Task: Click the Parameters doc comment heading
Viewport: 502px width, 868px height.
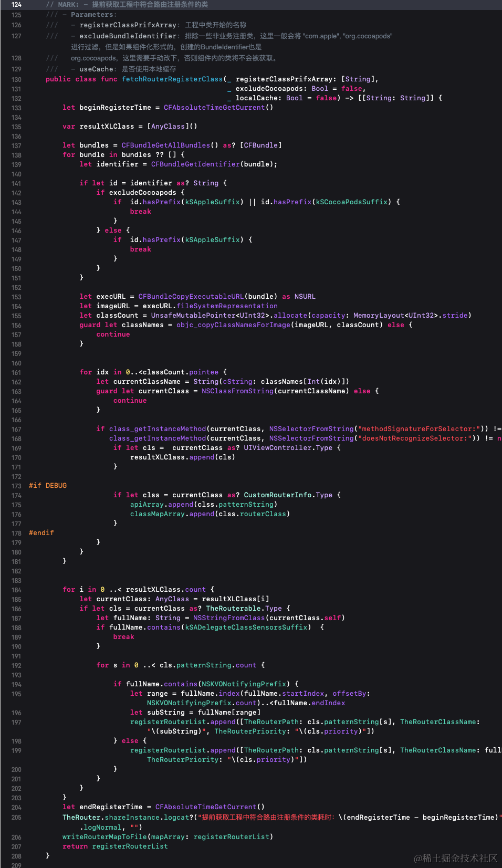Action: click(x=92, y=15)
